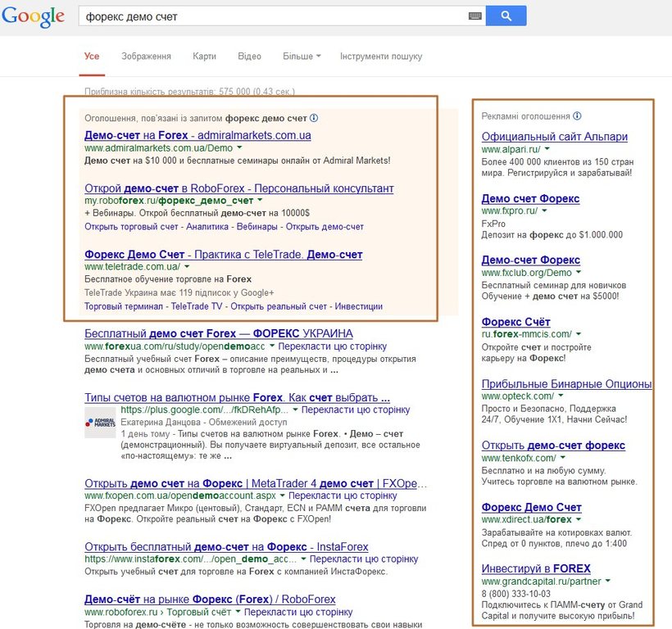Expand arrow next to www.fxpro.ru/

tap(544, 210)
